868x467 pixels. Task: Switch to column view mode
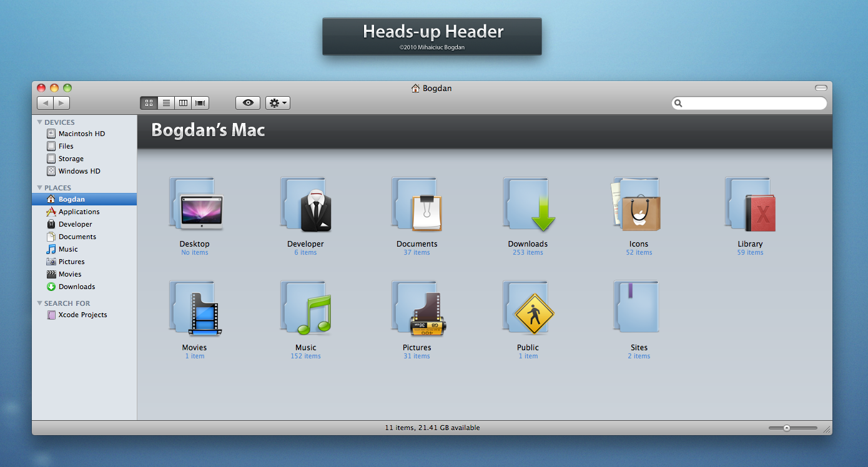(183, 103)
